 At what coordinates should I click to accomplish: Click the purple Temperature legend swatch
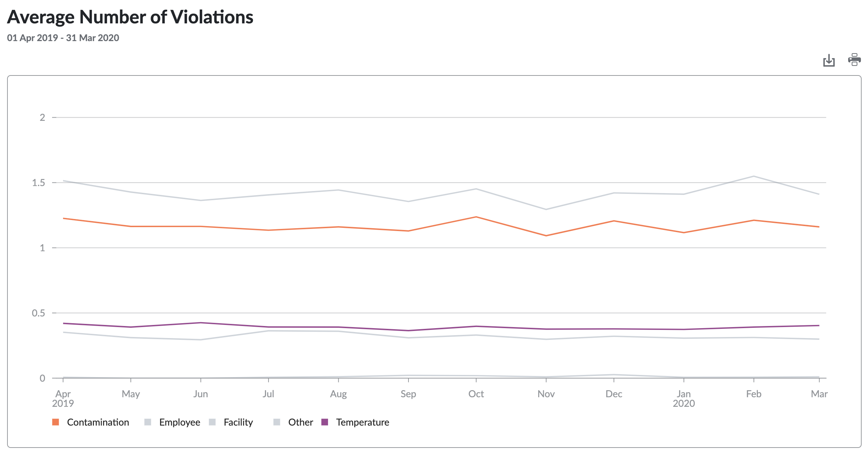point(325,422)
